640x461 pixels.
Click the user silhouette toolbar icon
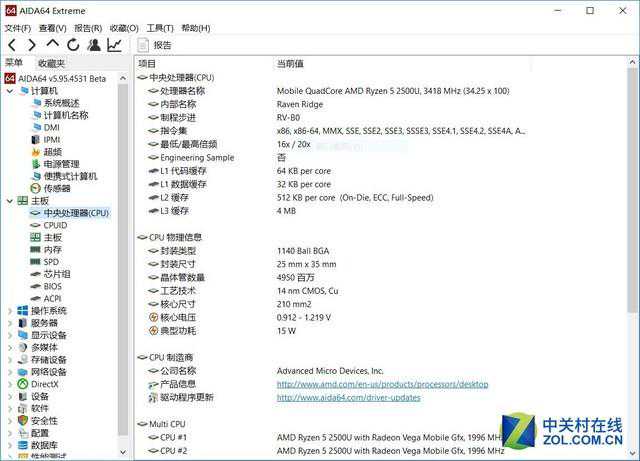tap(94, 45)
